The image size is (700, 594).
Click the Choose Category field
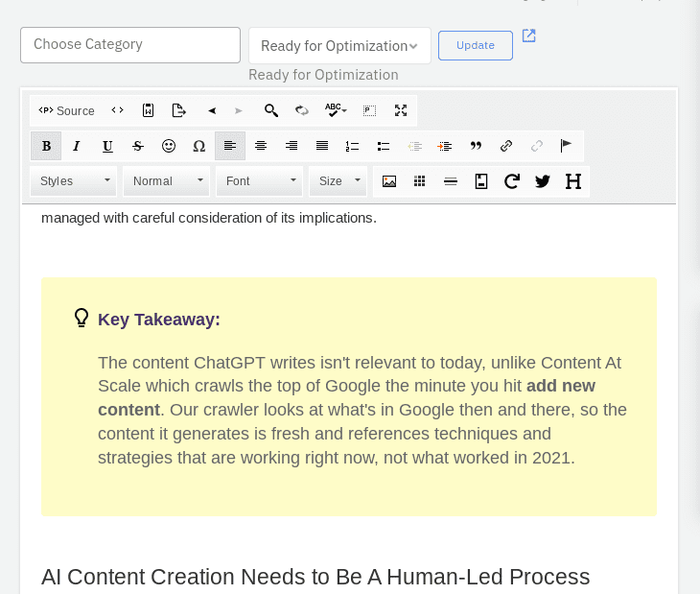(130, 45)
